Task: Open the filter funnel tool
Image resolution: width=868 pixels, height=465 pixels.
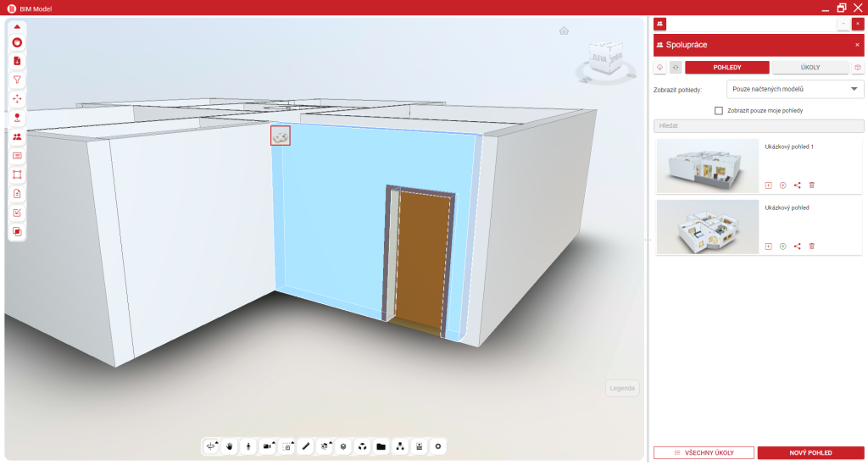Action: [17, 80]
